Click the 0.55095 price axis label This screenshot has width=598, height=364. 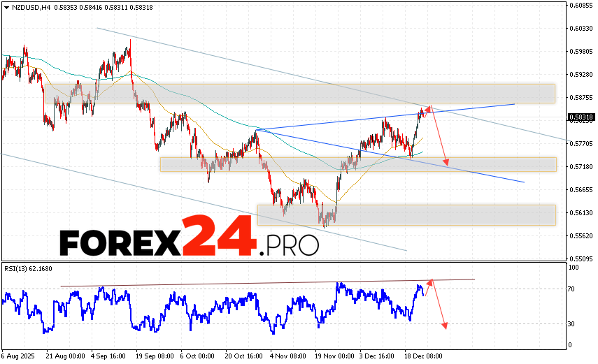pos(581,259)
